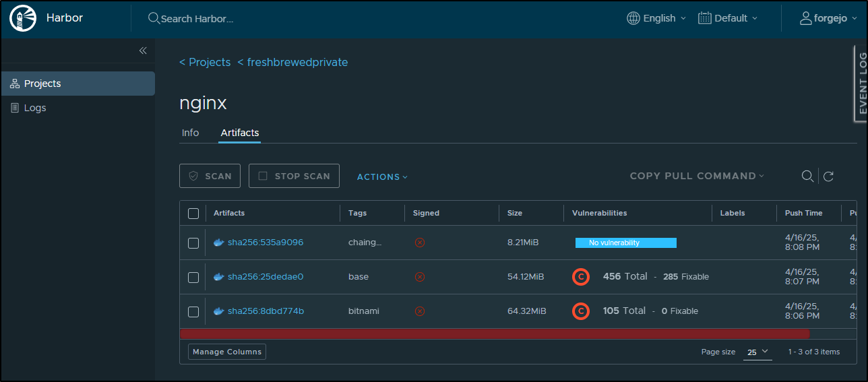Viewport: 868px width, 382px height.
Task: Click the Scan button
Action: (x=210, y=176)
